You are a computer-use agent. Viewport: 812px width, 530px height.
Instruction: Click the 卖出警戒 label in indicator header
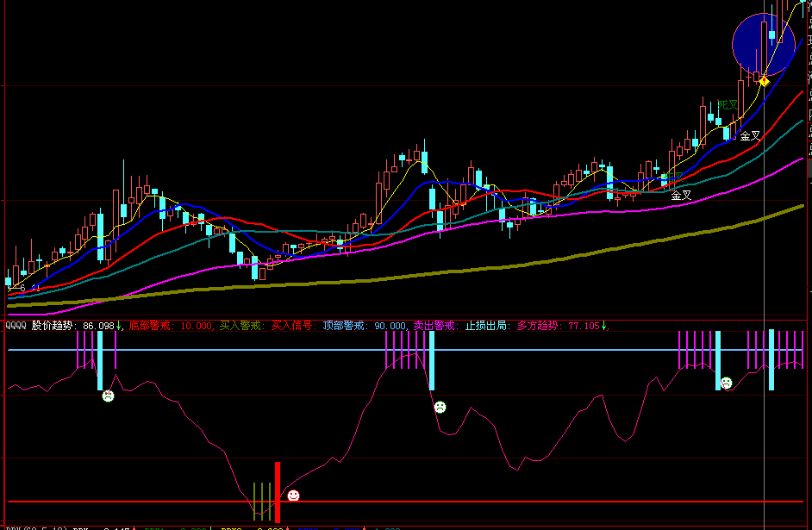tap(434, 326)
